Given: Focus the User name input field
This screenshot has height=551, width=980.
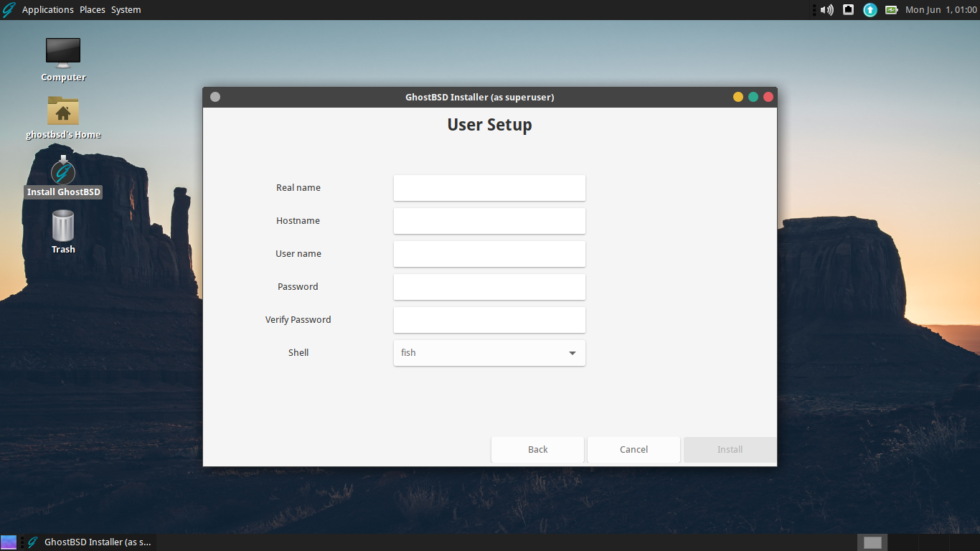Looking at the screenshot, I should pos(489,254).
